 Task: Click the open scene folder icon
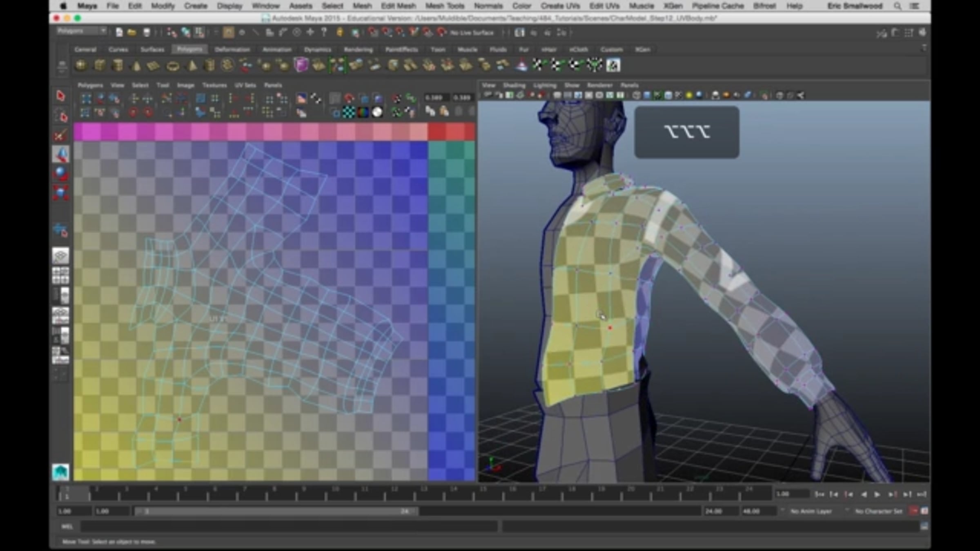[131, 33]
